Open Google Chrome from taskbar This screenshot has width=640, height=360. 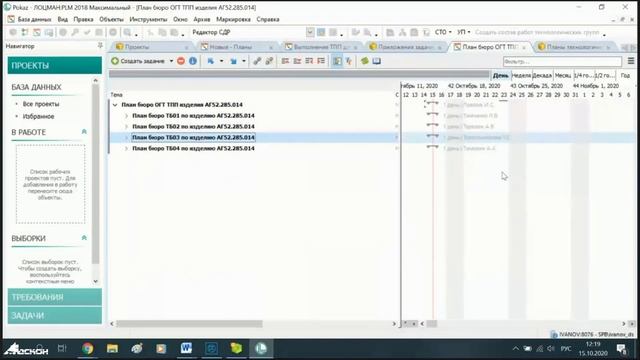pyautogui.click(x=87, y=349)
